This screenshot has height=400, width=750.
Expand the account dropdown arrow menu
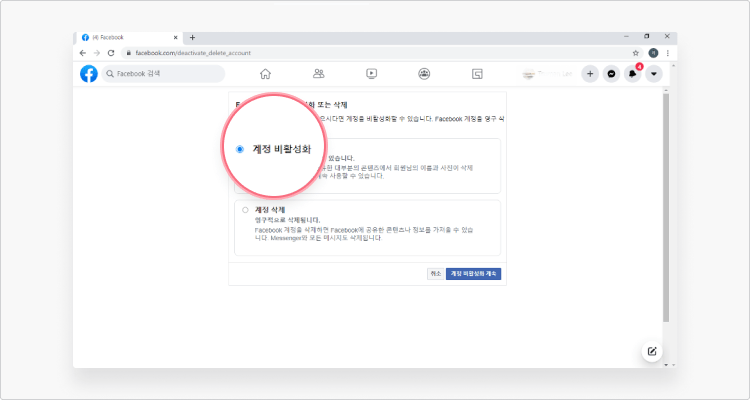click(654, 74)
